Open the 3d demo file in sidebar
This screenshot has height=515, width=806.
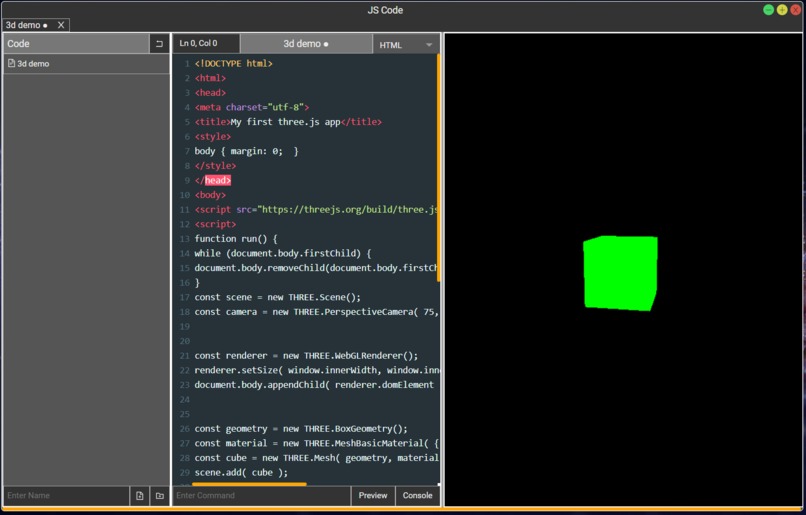(x=86, y=64)
